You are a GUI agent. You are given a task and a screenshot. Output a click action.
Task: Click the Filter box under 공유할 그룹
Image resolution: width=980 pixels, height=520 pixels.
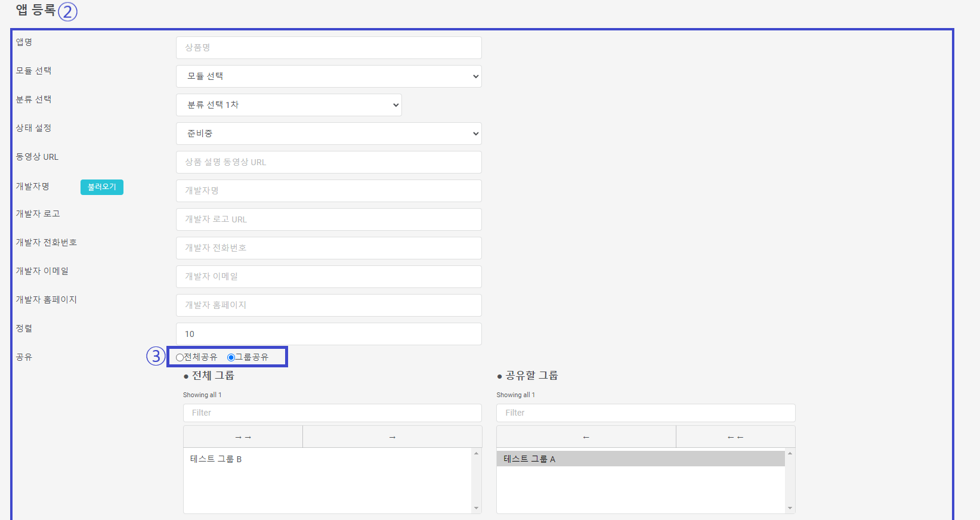(x=645, y=413)
